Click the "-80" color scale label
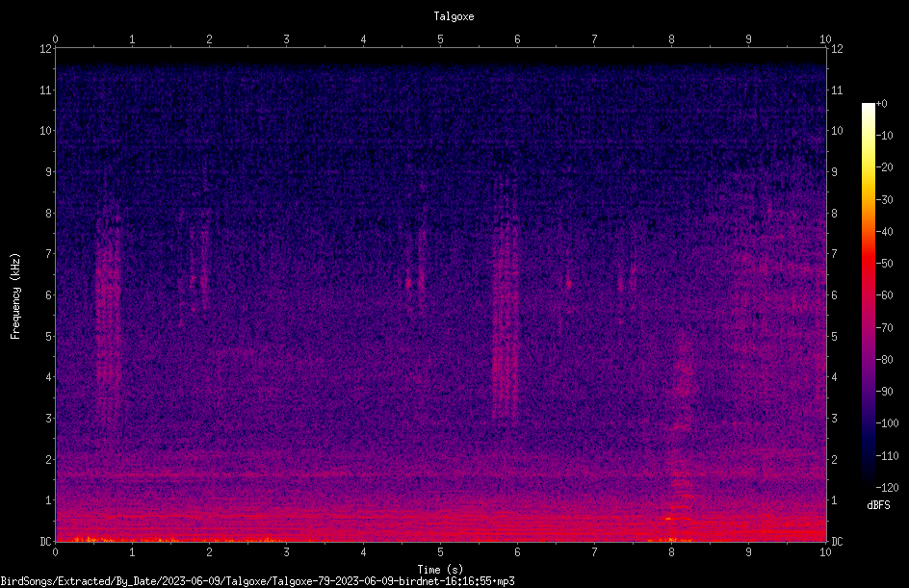 pyautogui.click(x=884, y=360)
